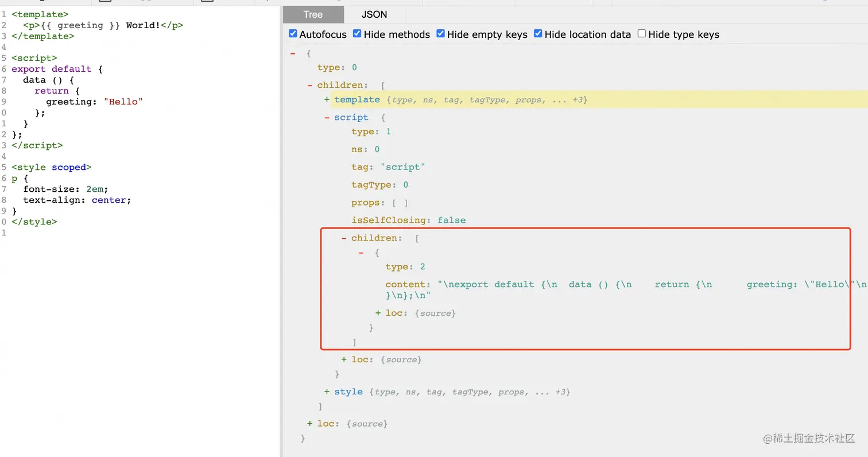This screenshot has width=868, height=457.
Task: Click the <style scoped> line in editor
Action: pyautogui.click(x=51, y=168)
